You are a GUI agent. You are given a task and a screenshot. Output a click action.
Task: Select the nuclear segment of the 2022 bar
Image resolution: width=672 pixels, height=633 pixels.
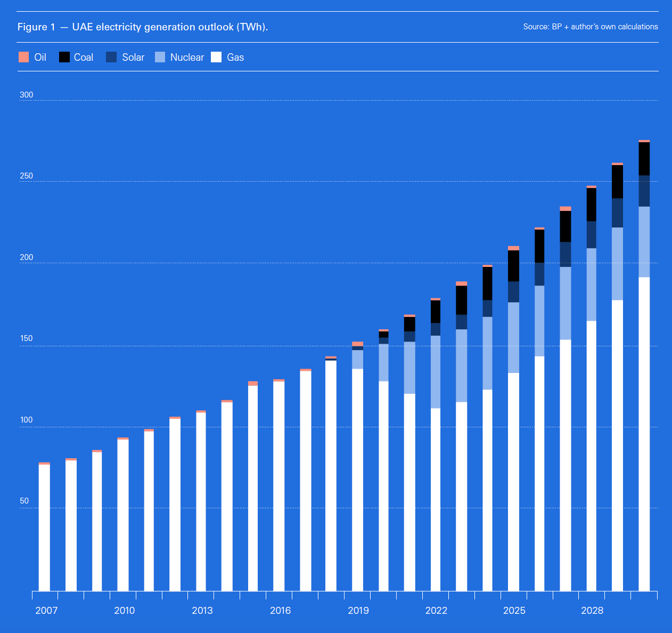[x=436, y=372]
